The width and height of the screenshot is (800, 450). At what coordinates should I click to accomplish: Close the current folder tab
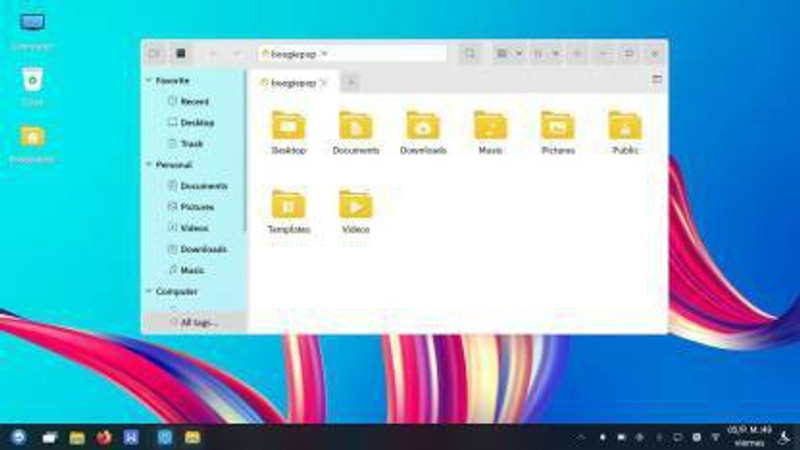pos(324,82)
